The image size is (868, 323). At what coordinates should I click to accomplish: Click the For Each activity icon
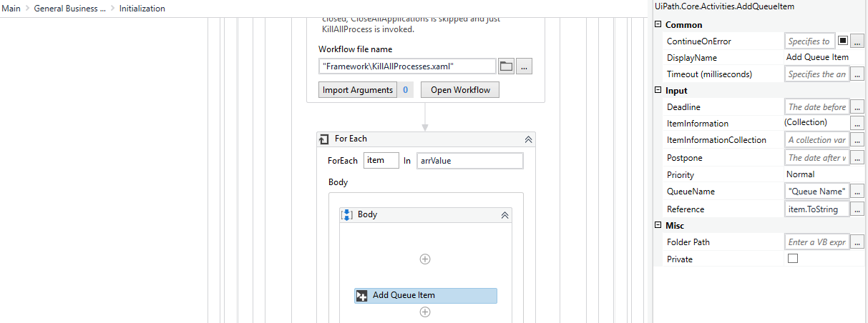pos(324,139)
